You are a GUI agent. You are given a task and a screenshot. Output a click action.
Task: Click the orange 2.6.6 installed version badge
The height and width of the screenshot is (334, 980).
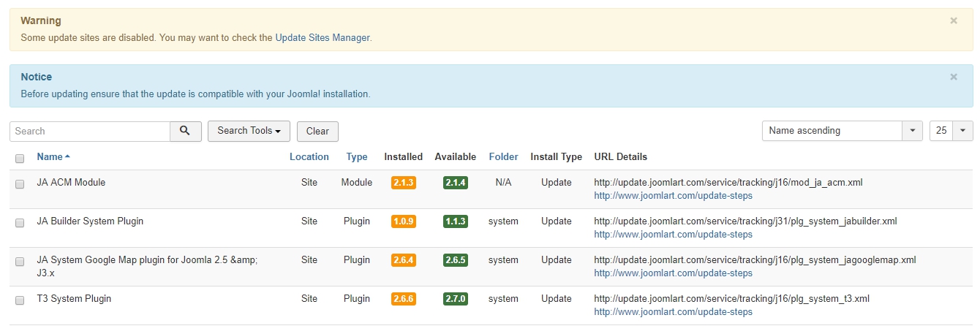pyautogui.click(x=403, y=299)
